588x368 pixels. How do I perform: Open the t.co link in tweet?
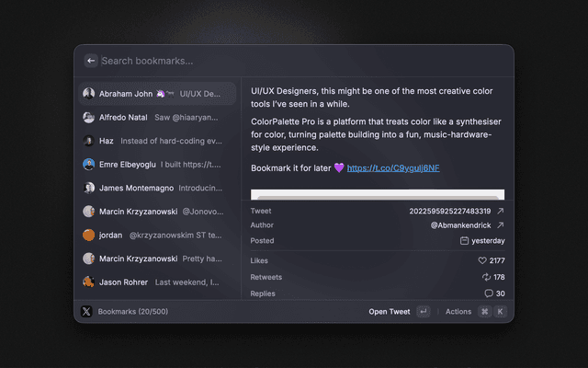(393, 168)
